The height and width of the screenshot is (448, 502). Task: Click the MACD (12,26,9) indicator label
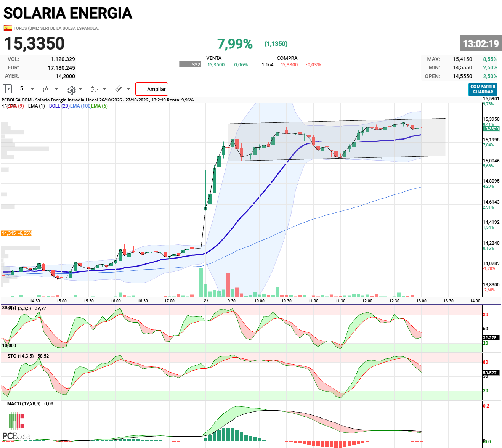point(24,404)
